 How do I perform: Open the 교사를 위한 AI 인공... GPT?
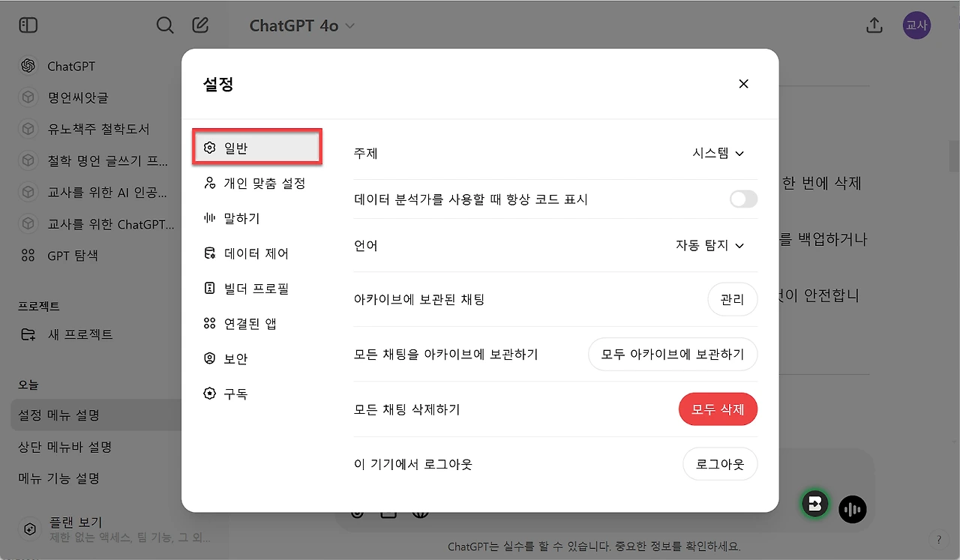[96, 192]
